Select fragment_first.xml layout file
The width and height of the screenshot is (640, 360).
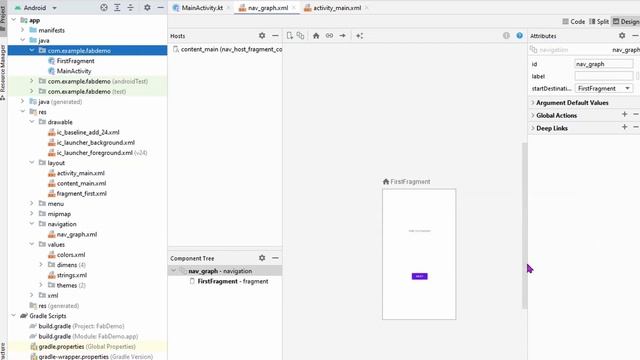click(82, 193)
